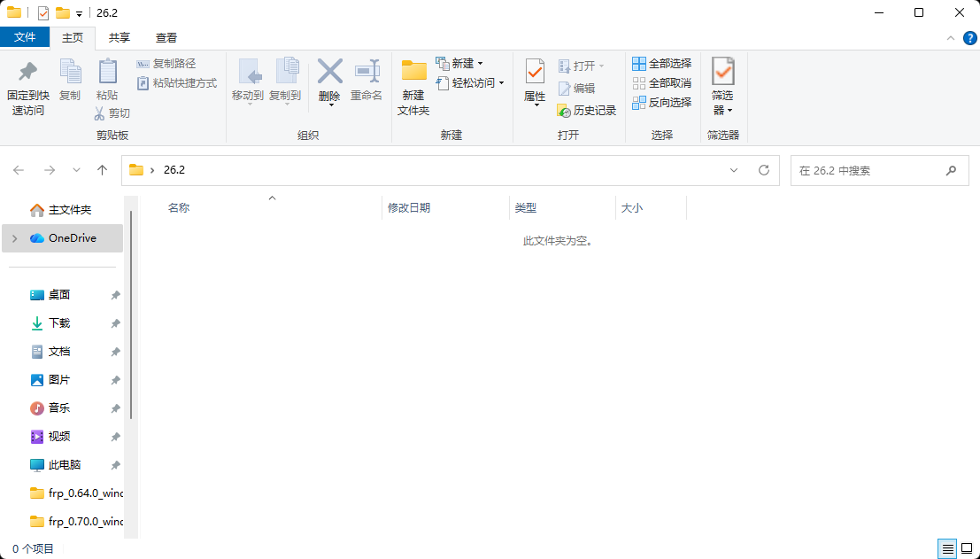Navigate back with the left arrow

click(19, 170)
